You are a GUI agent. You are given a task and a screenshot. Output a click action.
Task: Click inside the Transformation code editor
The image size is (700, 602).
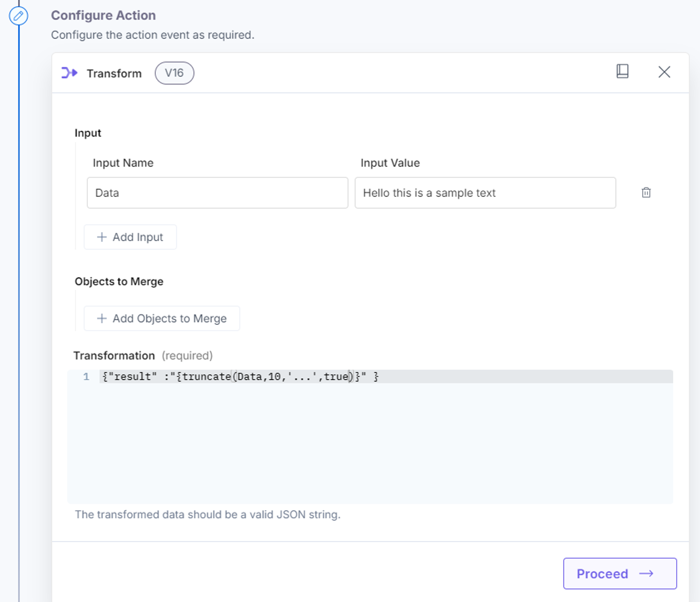pos(370,436)
